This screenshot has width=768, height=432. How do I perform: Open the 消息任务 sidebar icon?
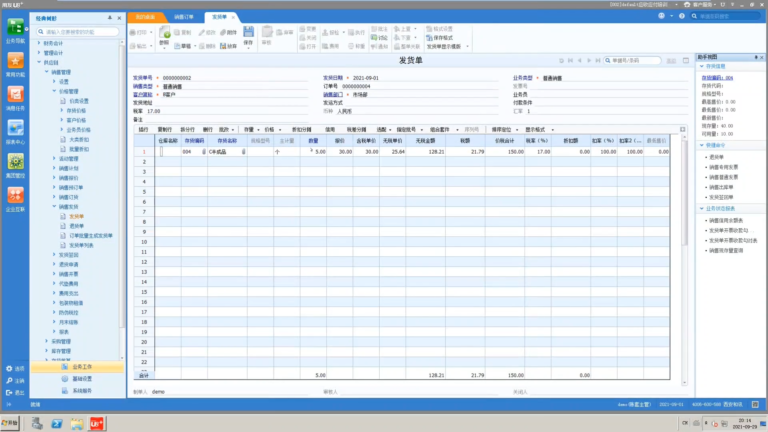click(x=15, y=95)
